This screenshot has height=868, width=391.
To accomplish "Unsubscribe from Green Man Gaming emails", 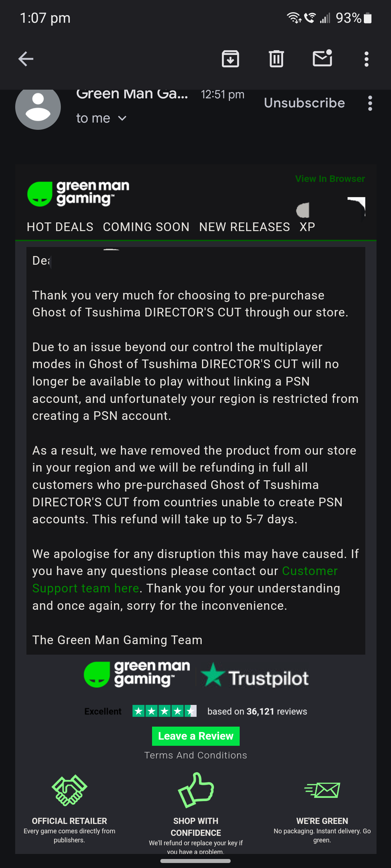I will pyautogui.click(x=304, y=103).
